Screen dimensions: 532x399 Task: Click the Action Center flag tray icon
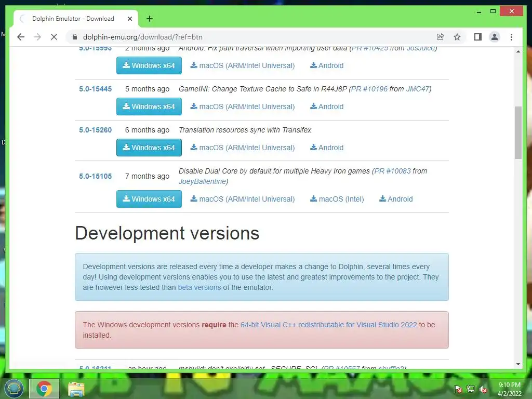click(x=458, y=389)
